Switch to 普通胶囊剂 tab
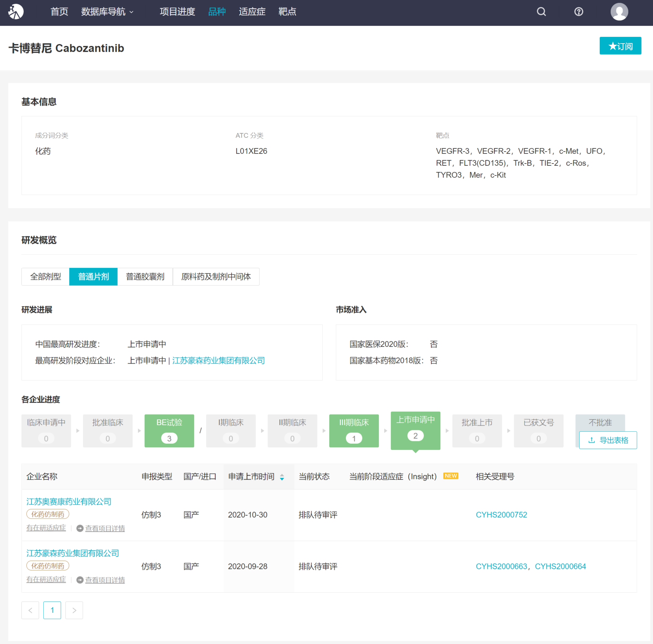The width and height of the screenshot is (653, 644). (x=145, y=277)
